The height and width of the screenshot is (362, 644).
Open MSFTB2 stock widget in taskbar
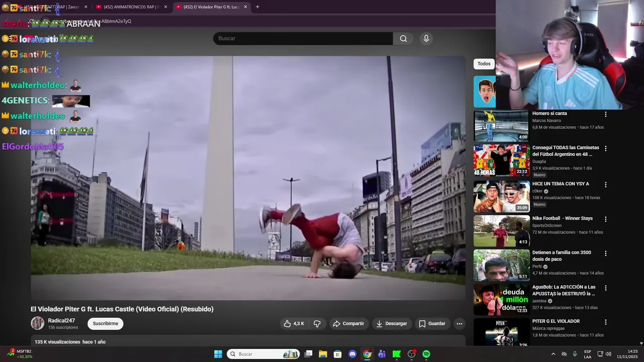20,354
